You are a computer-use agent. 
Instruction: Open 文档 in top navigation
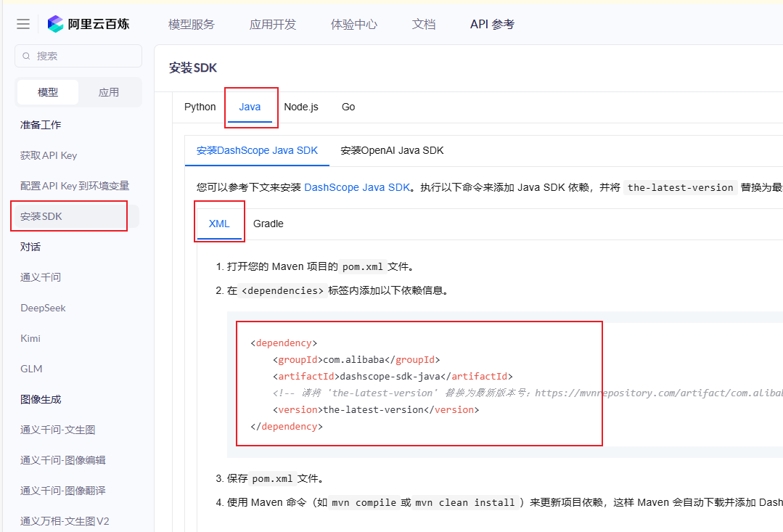[424, 24]
